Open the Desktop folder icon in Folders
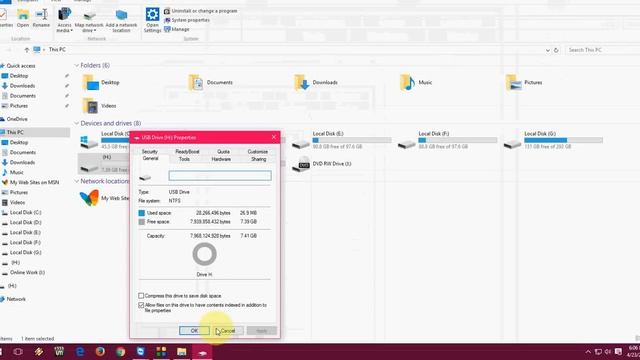The image size is (640, 360). click(x=91, y=82)
